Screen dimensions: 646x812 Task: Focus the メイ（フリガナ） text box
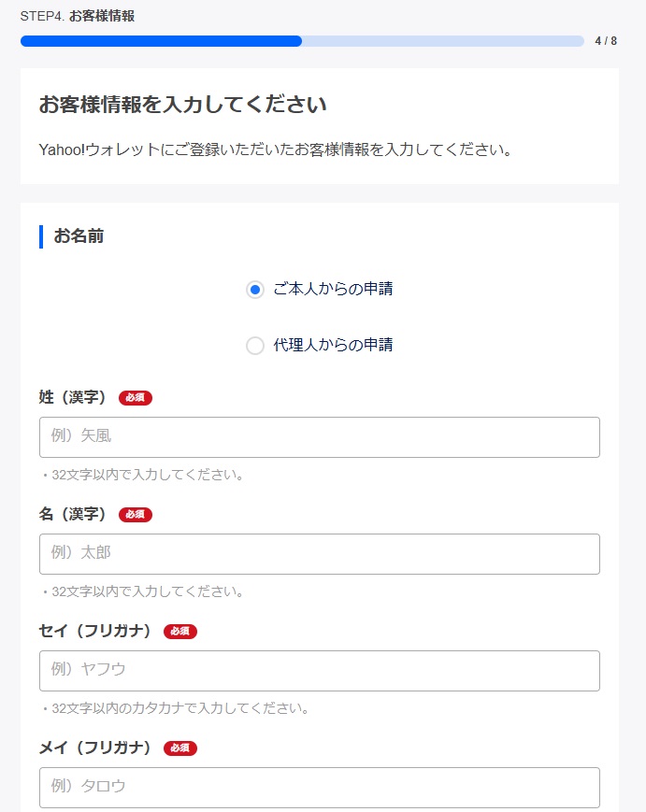point(319,787)
